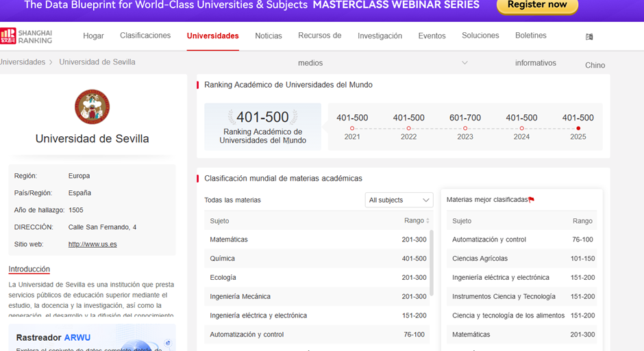Image resolution: width=644 pixels, height=351 pixels.
Task: Click Instrumentos Ciencia y Tecnología row
Action: pos(521,296)
